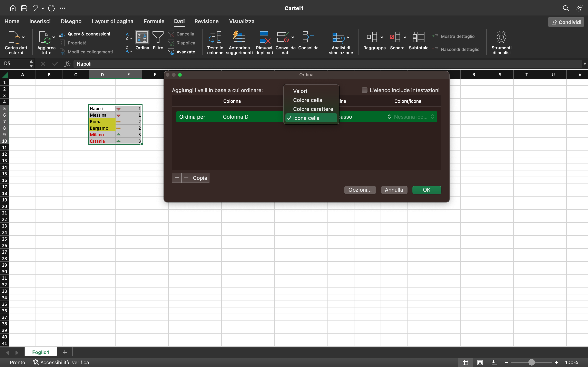Click the Analisi di simulazione tool
The image size is (588, 367).
(340, 42)
